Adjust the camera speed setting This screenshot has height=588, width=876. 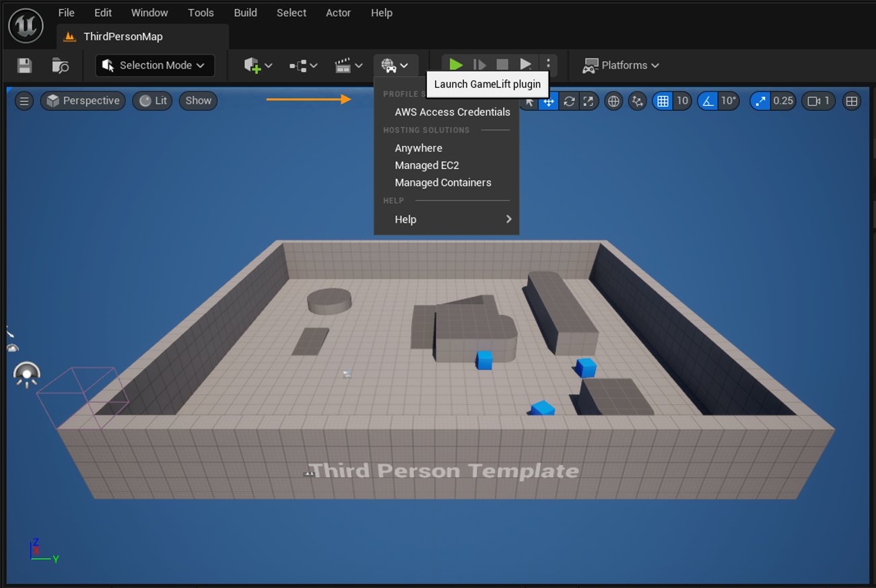coord(818,101)
